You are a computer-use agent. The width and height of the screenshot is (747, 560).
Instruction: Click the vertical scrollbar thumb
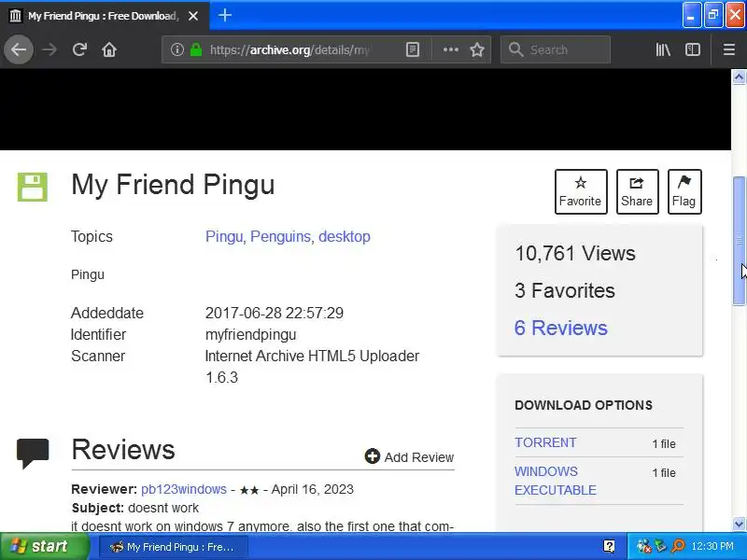[739, 241]
